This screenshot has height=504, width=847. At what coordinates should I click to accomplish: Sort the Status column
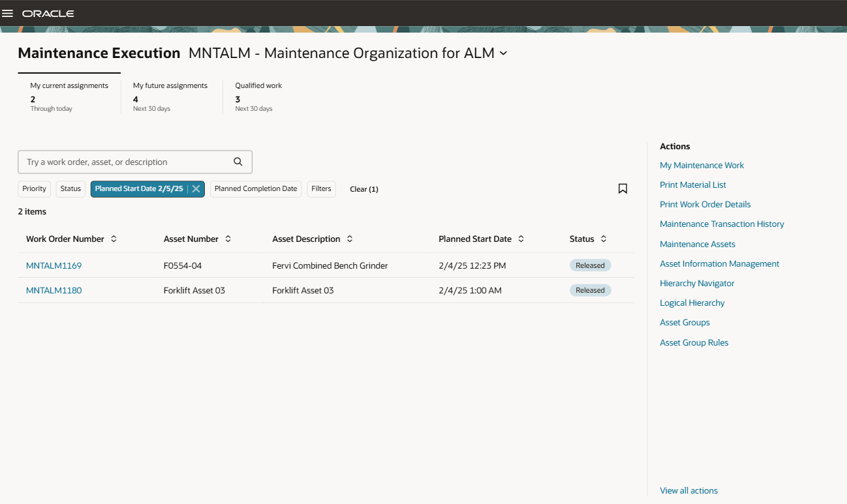(x=603, y=239)
